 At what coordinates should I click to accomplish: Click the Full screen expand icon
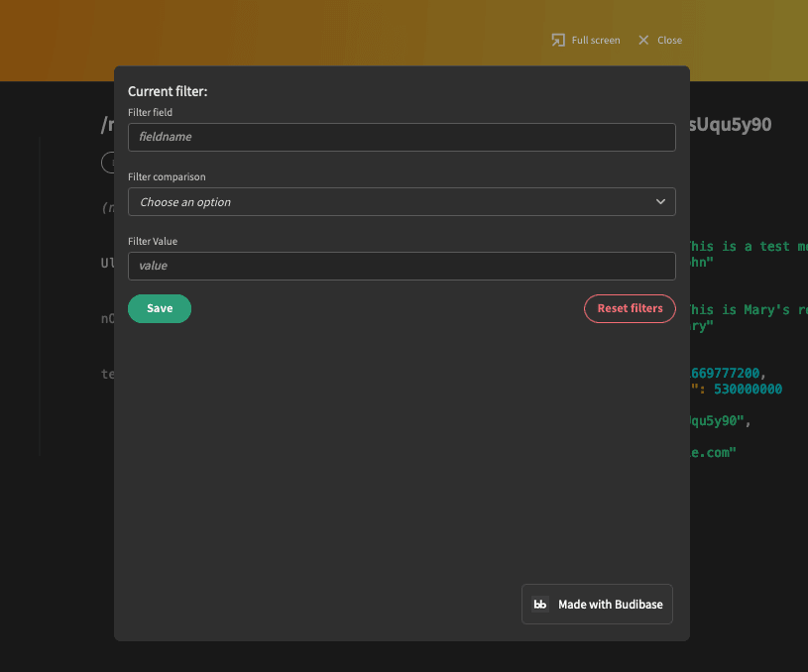click(x=558, y=41)
